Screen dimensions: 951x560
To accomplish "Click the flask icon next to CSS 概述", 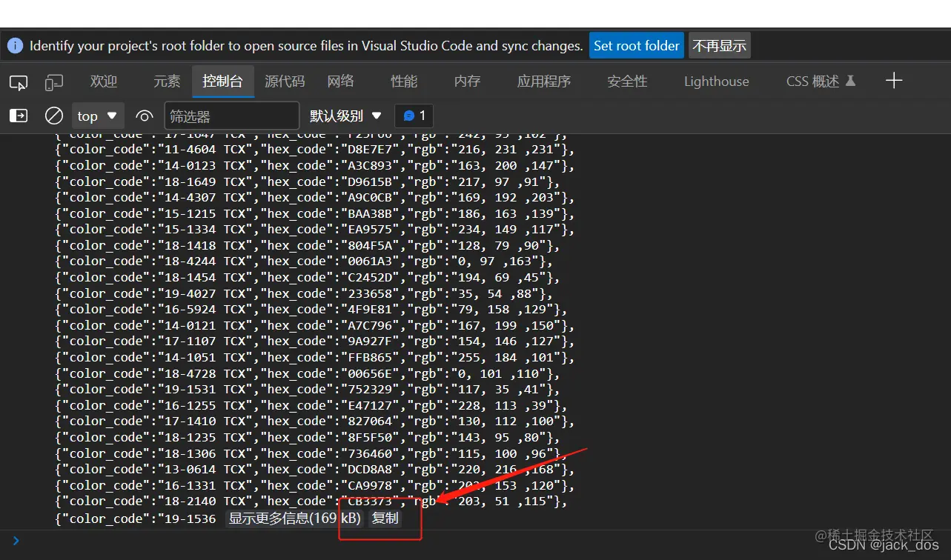I will pos(850,81).
